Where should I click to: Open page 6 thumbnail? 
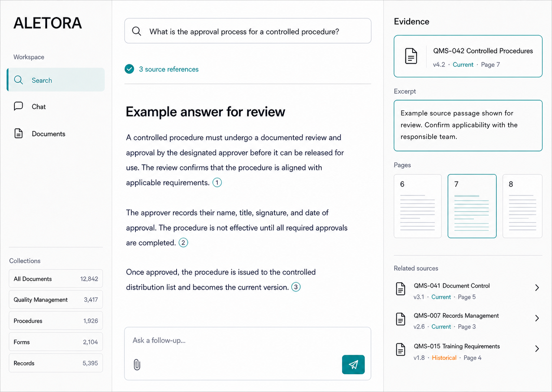[x=418, y=206]
